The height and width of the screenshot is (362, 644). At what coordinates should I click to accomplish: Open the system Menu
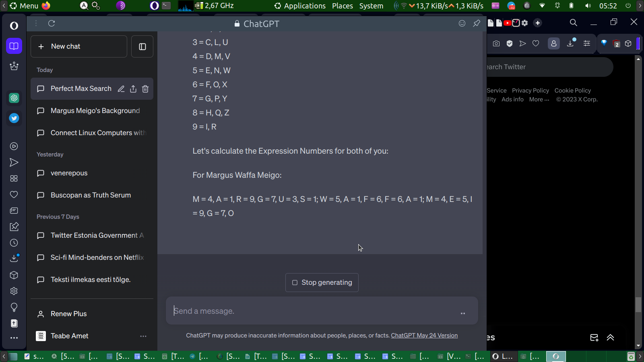(24, 6)
